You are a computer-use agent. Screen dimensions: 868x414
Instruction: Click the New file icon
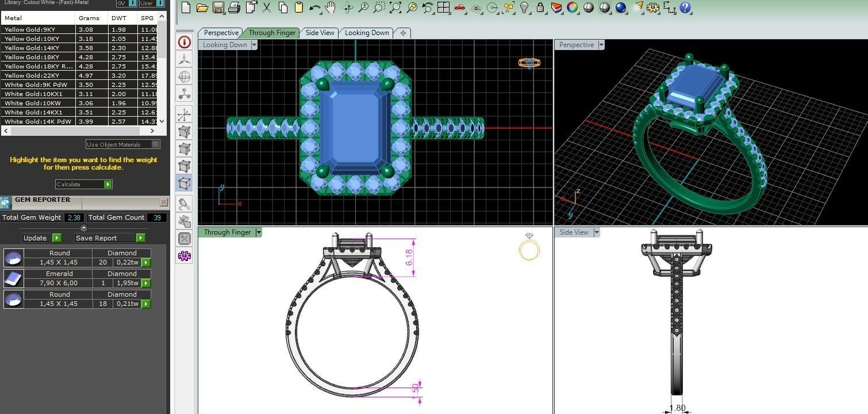pyautogui.click(x=186, y=7)
